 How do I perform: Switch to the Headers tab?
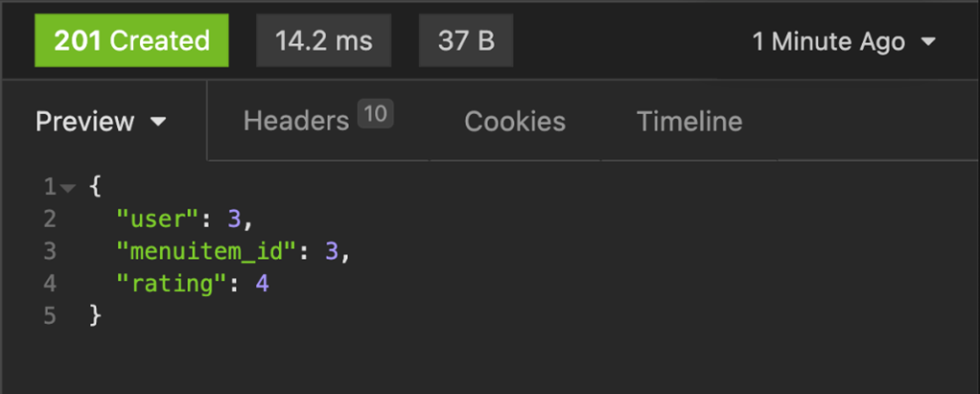pos(296,121)
